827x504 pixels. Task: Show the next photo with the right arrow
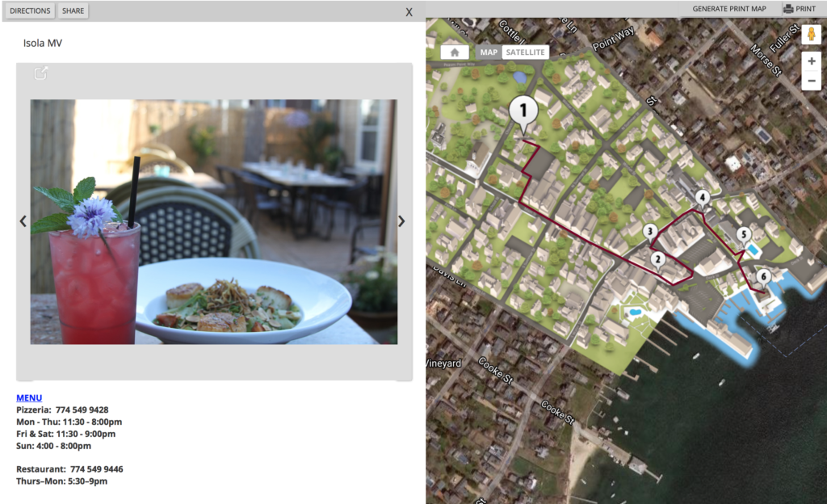click(x=401, y=220)
